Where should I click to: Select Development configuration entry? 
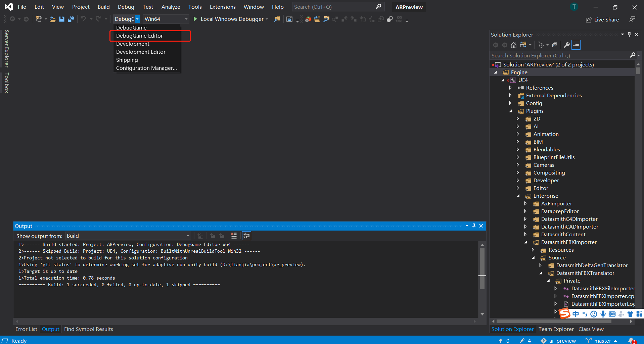pos(133,44)
